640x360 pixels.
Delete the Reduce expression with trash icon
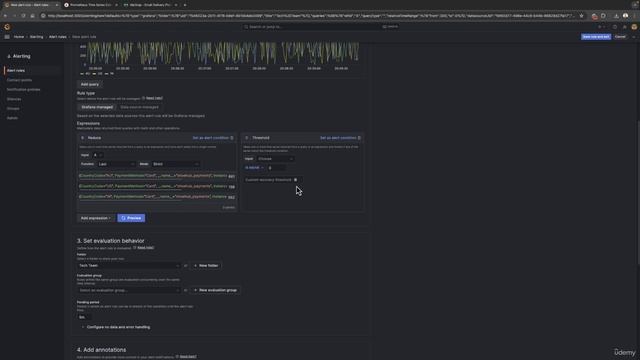click(x=232, y=138)
